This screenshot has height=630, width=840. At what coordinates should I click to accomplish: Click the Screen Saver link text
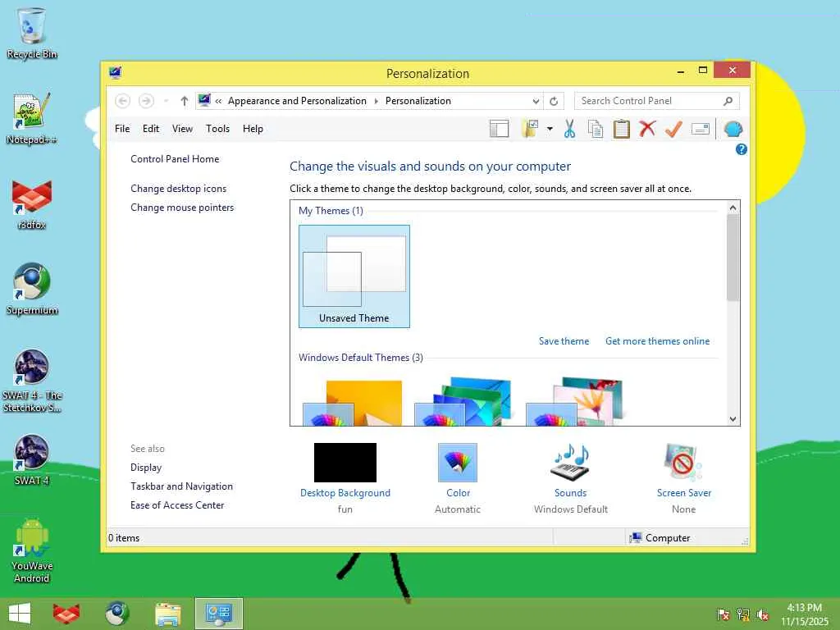(x=684, y=493)
